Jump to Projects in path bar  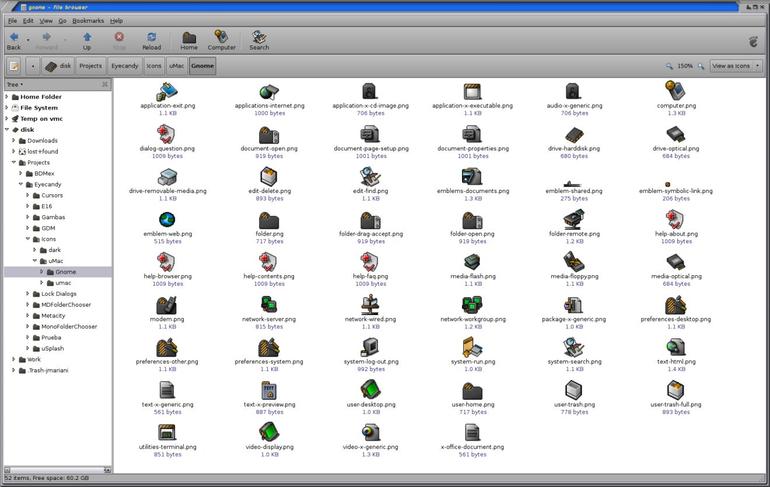[90, 66]
